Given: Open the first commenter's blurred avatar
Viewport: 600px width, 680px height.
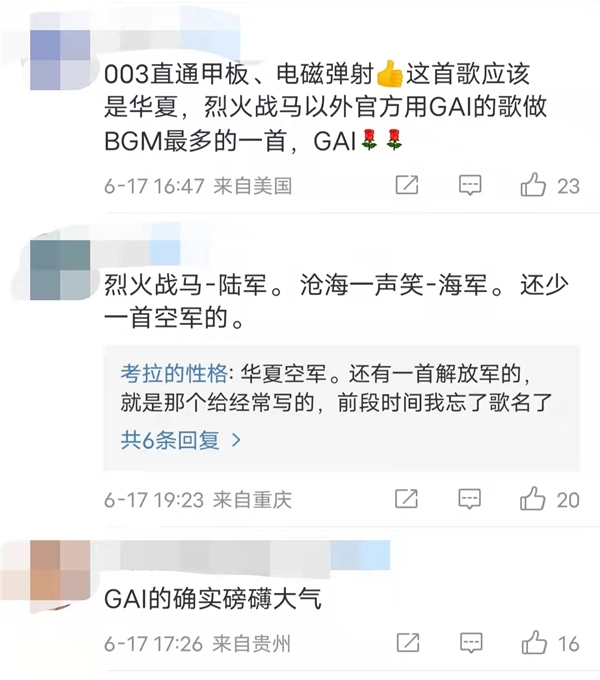Looking at the screenshot, I should pos(60,60).
